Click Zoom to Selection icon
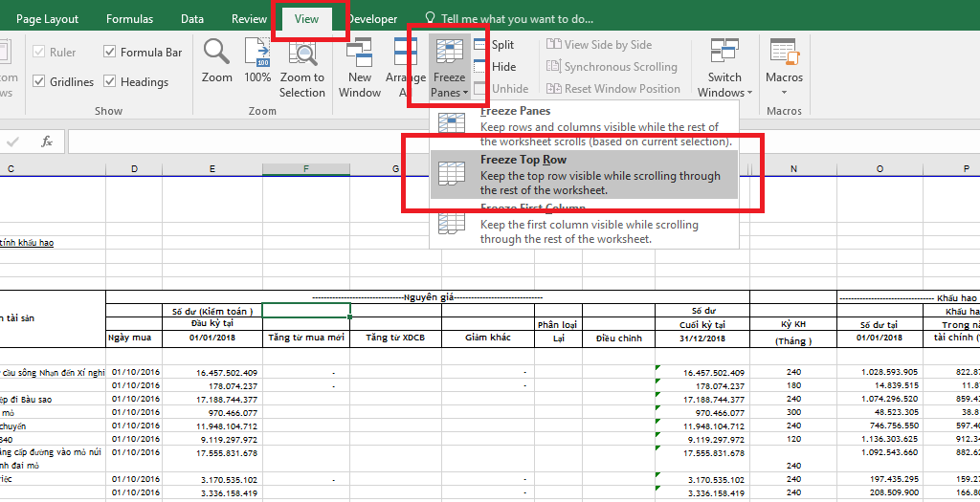This screenshot has height=502, width=980. tap(301, 53)
